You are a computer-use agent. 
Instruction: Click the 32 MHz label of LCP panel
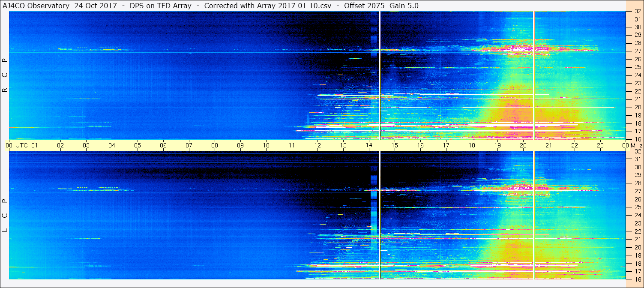[637, 151]
